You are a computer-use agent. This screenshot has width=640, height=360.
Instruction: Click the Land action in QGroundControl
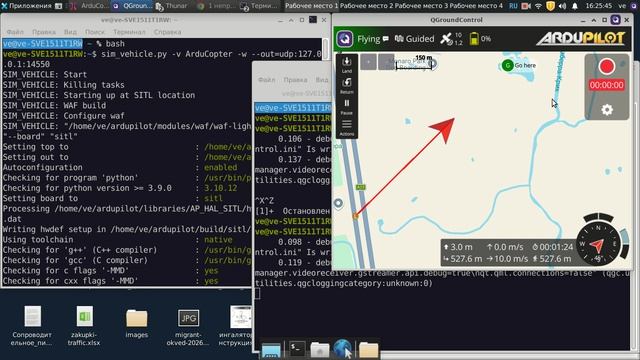(x=347, y=65)
